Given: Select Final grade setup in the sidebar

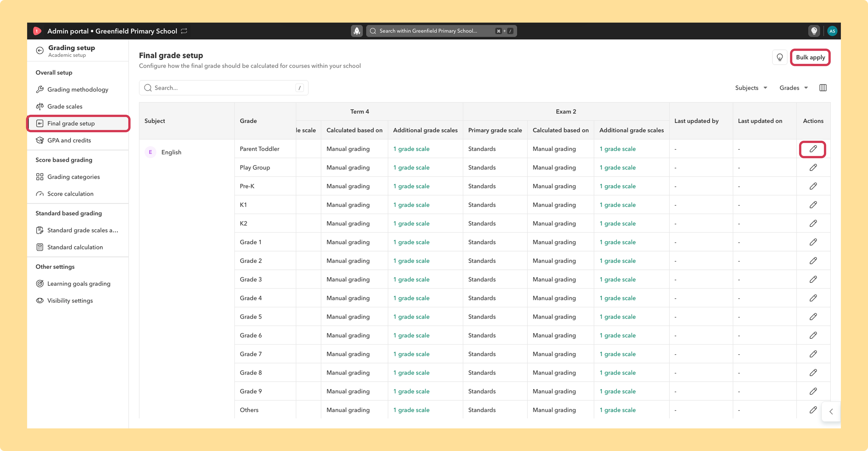Looking at the screenshot, I should pos(78,123).
